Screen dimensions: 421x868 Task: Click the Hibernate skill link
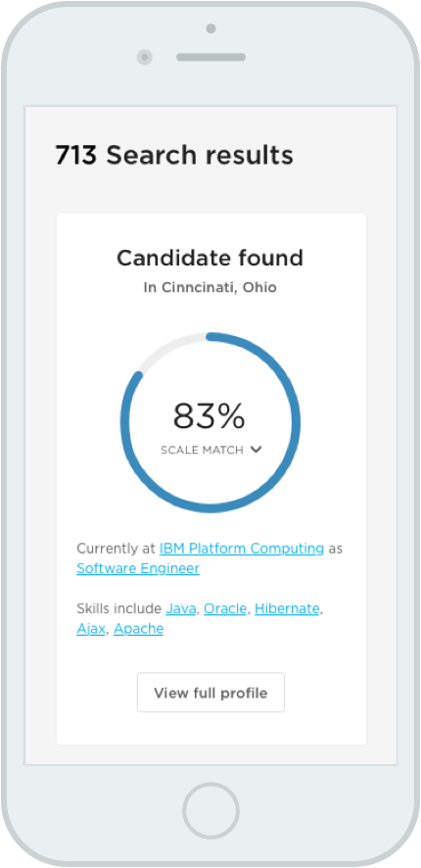pos(287,609)
